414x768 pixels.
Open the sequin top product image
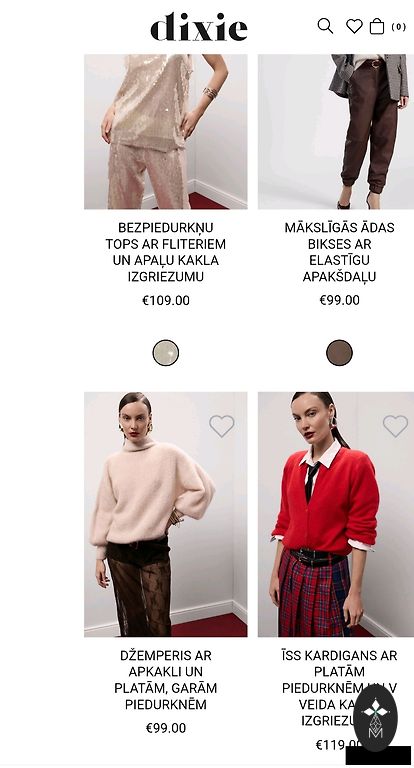[x=166, y=132]
